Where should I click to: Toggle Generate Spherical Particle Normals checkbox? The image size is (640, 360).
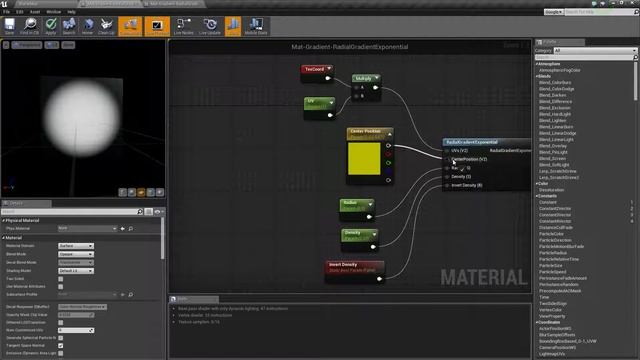[61, 338]
